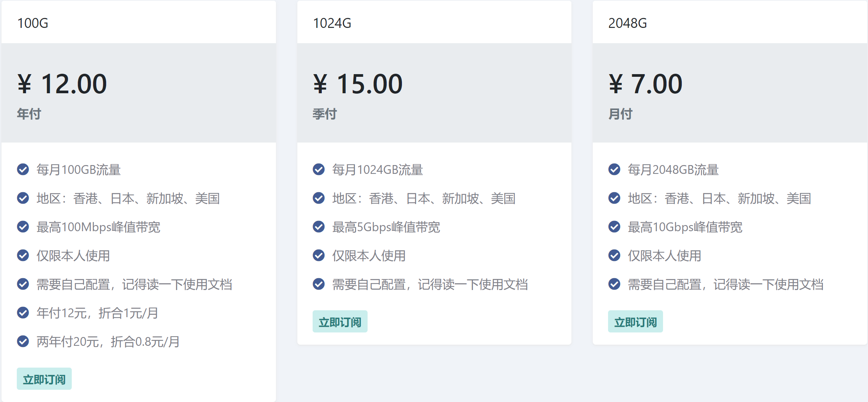Click check icon next to 最高5Gbps峰值带宽

pyautogui.click(x=318, y=227)
